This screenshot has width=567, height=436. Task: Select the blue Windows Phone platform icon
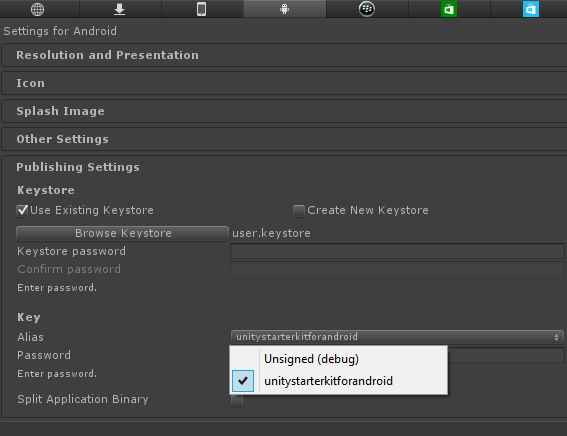click(x=531, y=9)
